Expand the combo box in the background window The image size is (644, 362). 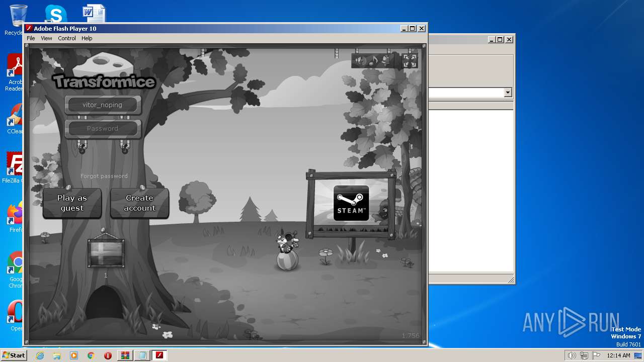(x=508, y=93)
